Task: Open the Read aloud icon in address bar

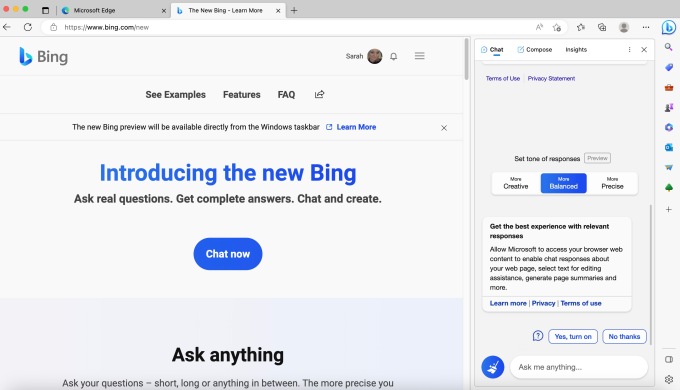Action: (x=539, y=27)
